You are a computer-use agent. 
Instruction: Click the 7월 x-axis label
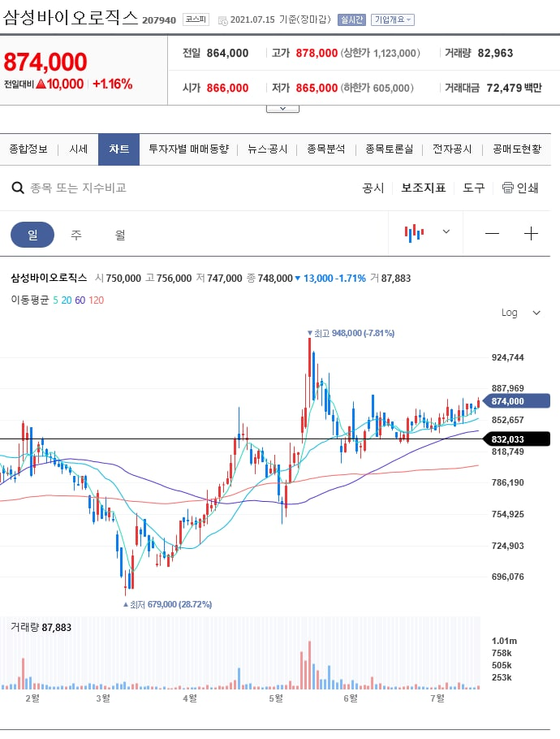pos(437,698)
